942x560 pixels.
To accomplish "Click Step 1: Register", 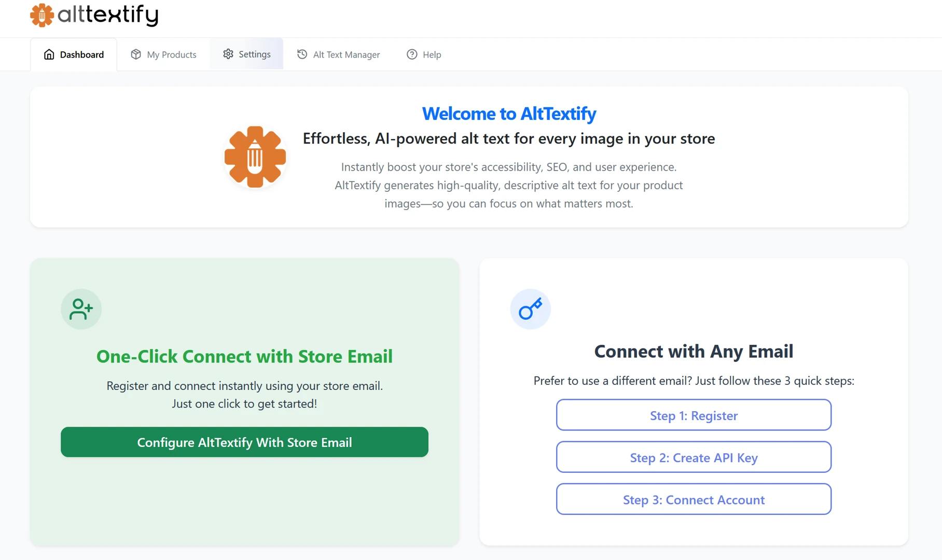I will tap(694, 415).
